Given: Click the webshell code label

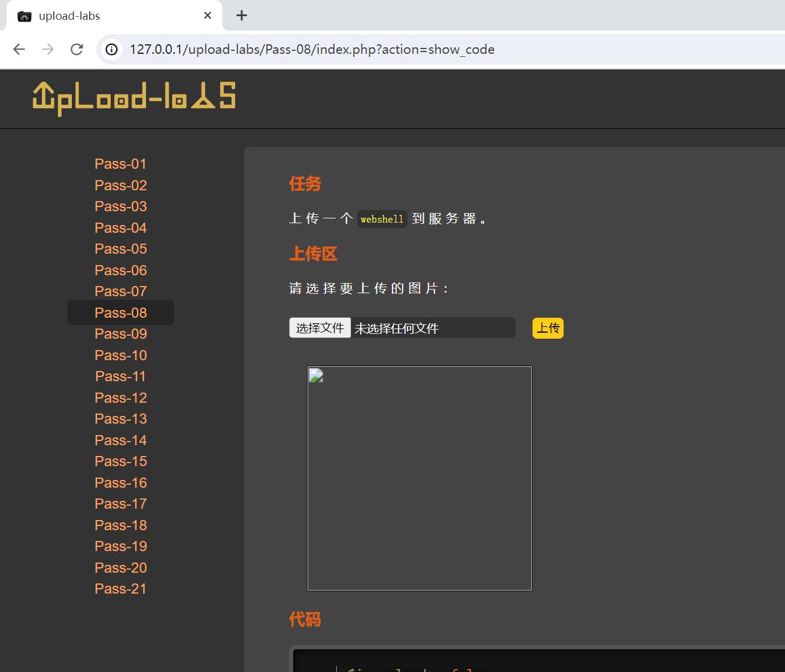Looking at the screenshot, I should pos(382,219).
